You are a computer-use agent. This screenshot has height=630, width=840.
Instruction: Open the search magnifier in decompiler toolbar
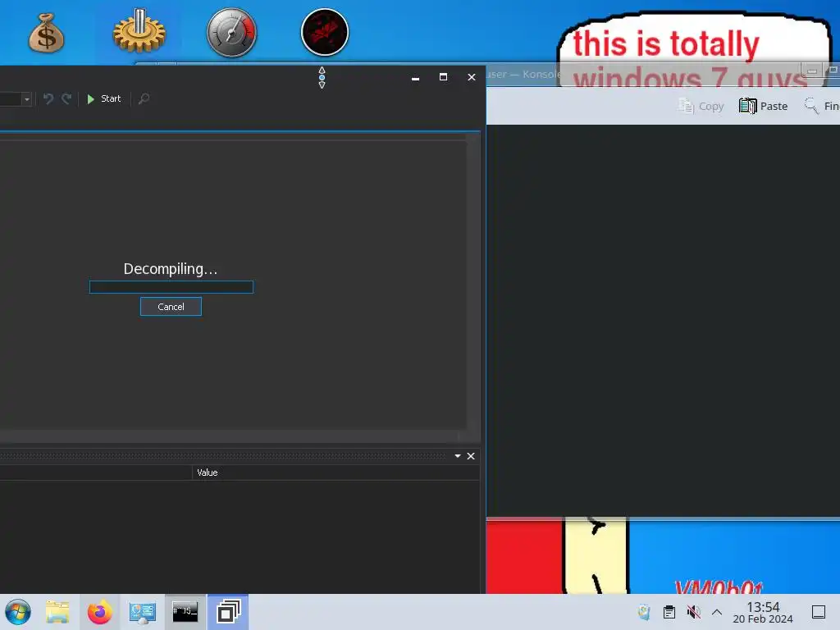pyautogui.click(x=144, y=98)
